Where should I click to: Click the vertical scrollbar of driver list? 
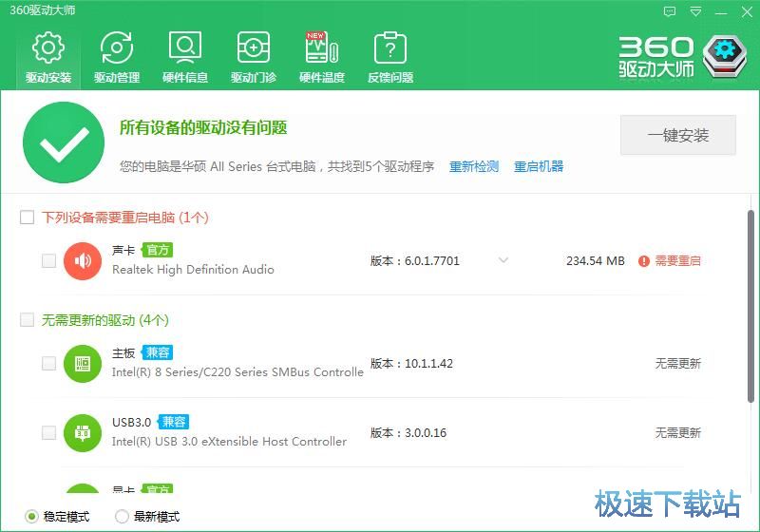coord(750,306)
